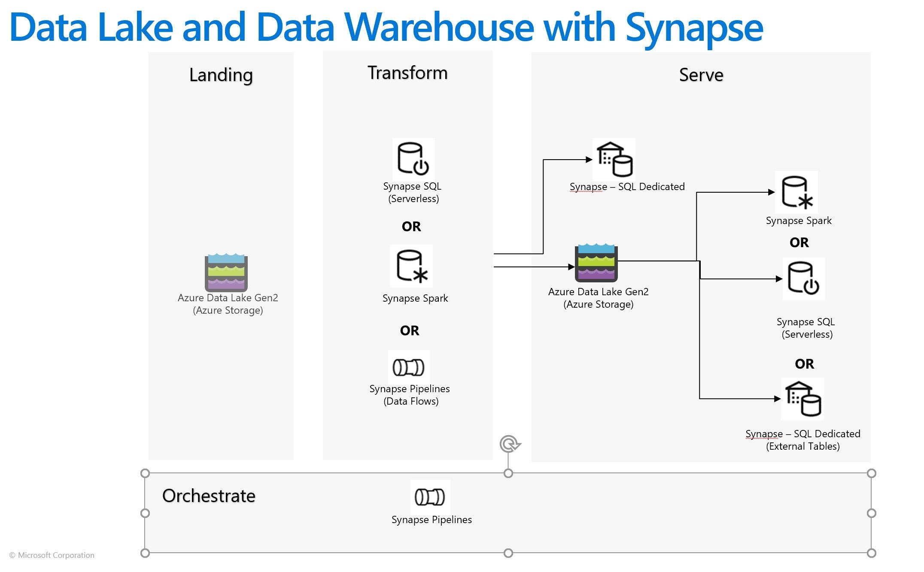This screenshot has height=572, width=924.
Task: Click the Serve heading text
Action: pos(701,75)
